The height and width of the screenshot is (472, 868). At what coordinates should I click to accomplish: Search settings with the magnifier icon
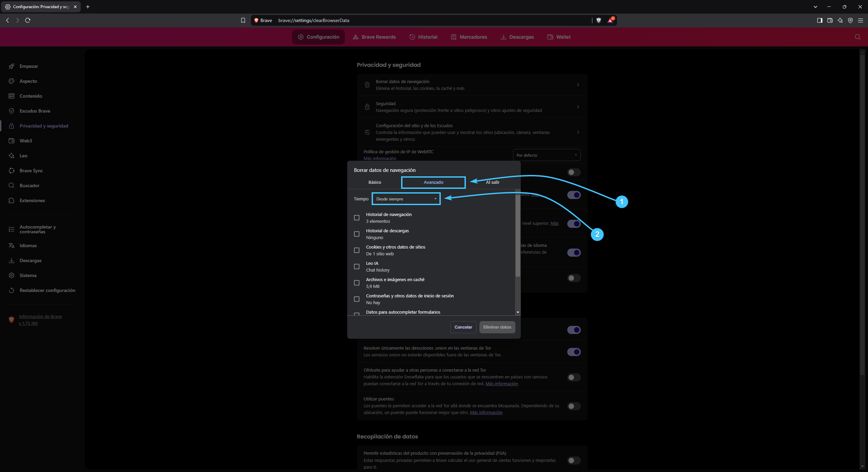coord(857,37)
